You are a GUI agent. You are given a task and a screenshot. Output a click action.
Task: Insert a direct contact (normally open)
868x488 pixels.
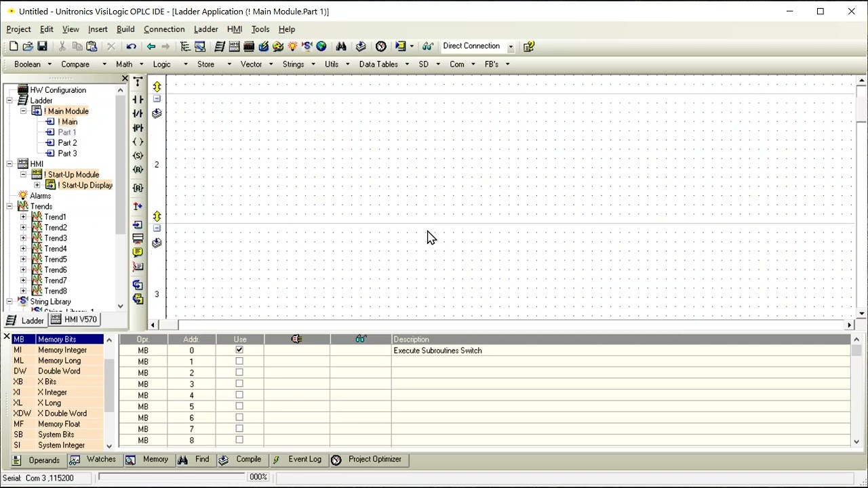tap(138, 100)
